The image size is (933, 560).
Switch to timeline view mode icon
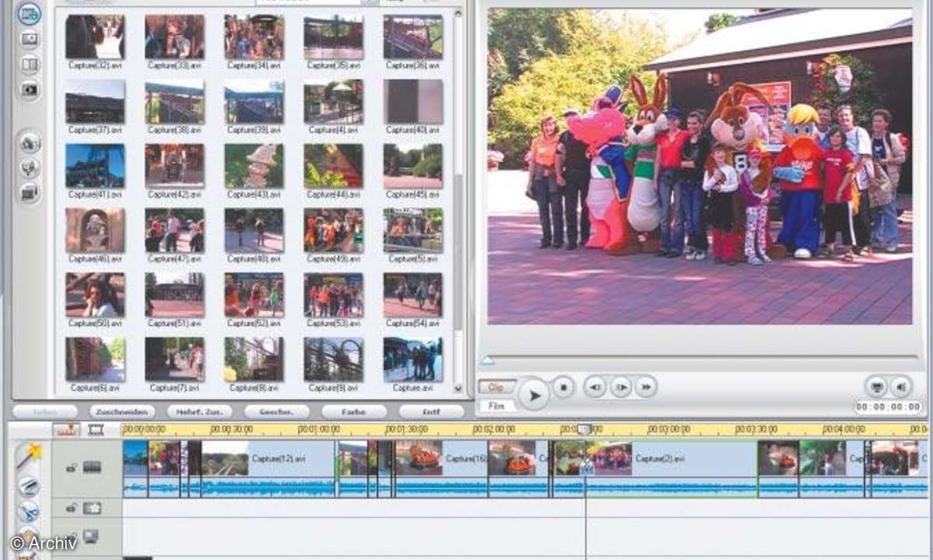point(66,429)
